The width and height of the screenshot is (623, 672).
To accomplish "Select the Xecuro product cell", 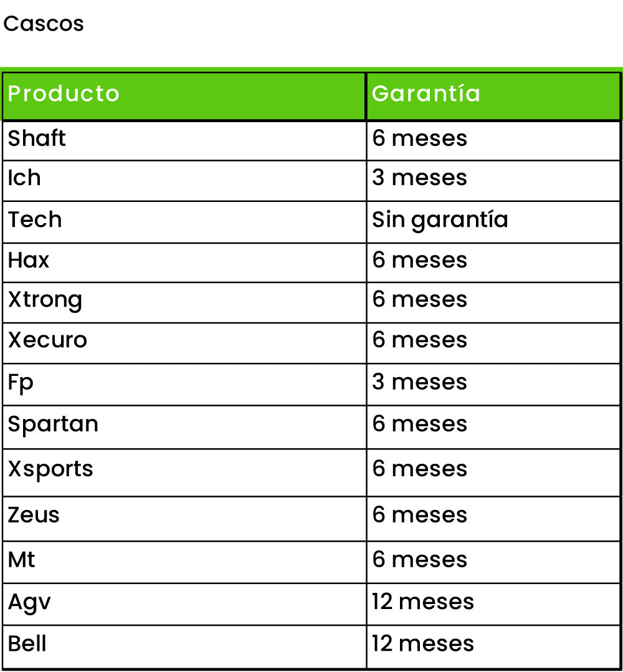I will (184, 343).
